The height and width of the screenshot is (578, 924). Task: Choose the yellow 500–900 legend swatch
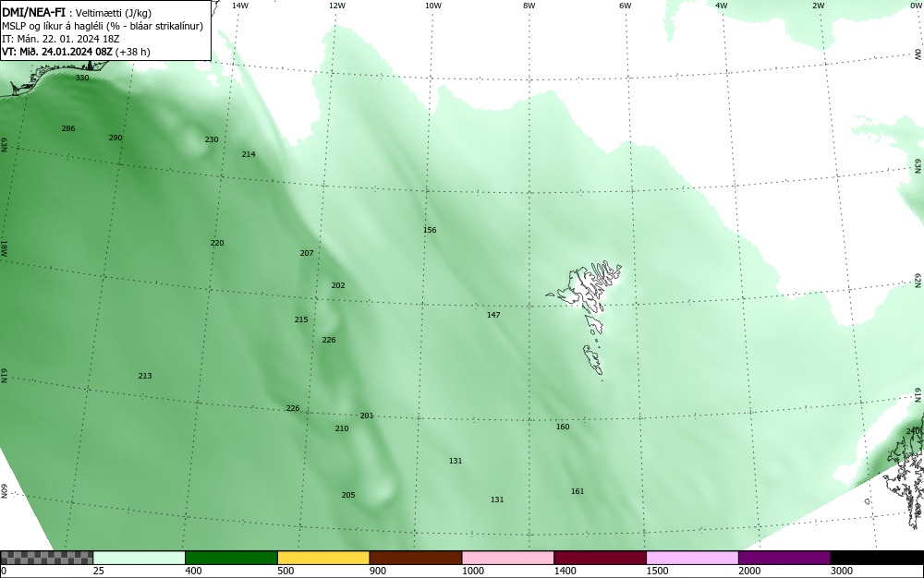click(323, 558)
